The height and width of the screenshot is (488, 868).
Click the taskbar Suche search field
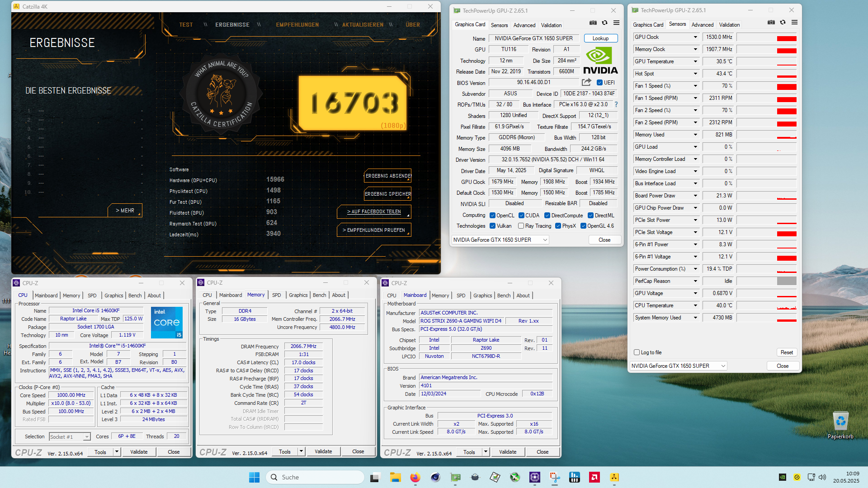coord(315,477)
